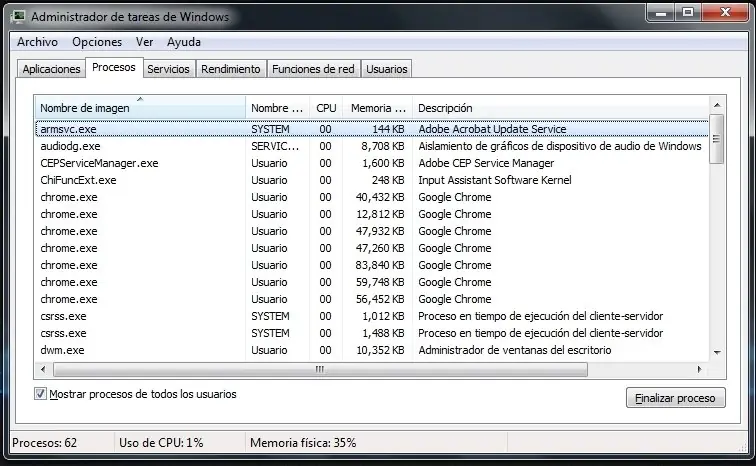Open the Ayuda menu

(184, 42)
